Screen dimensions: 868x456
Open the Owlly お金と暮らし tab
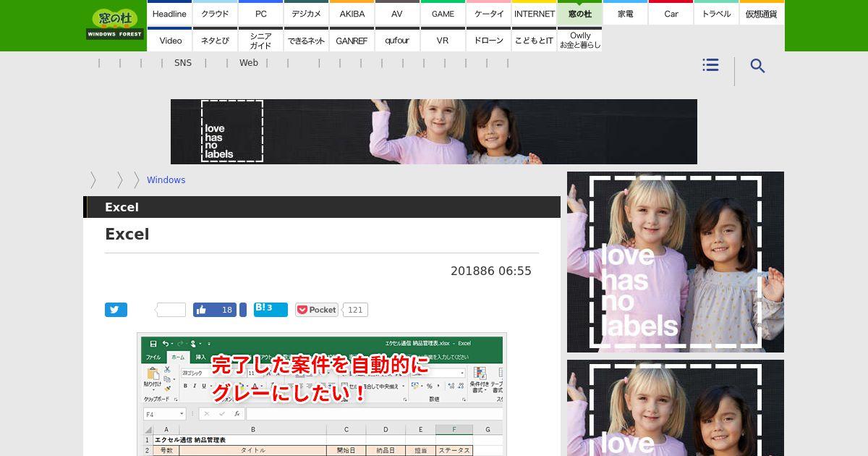(580, 40)
